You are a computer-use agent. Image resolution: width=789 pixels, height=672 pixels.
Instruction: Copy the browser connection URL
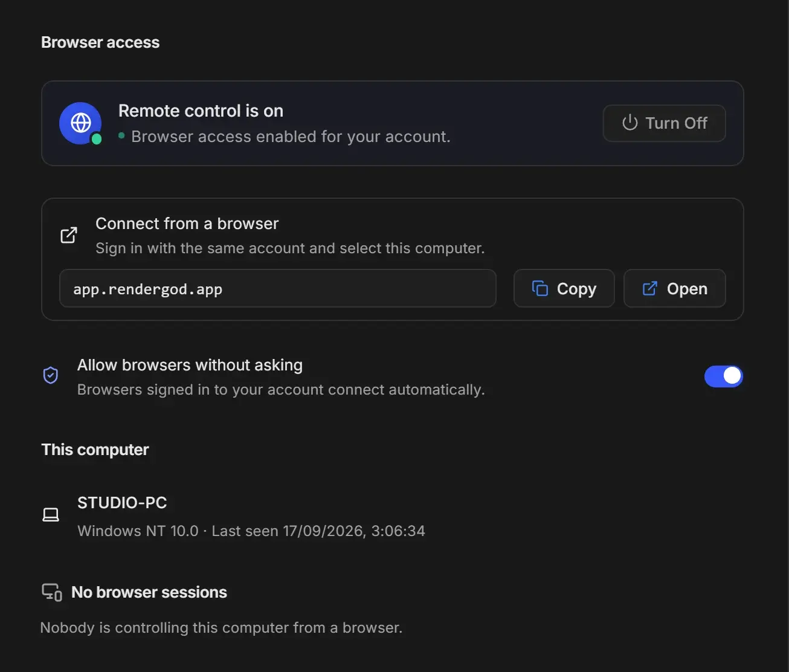click(564, 288)
